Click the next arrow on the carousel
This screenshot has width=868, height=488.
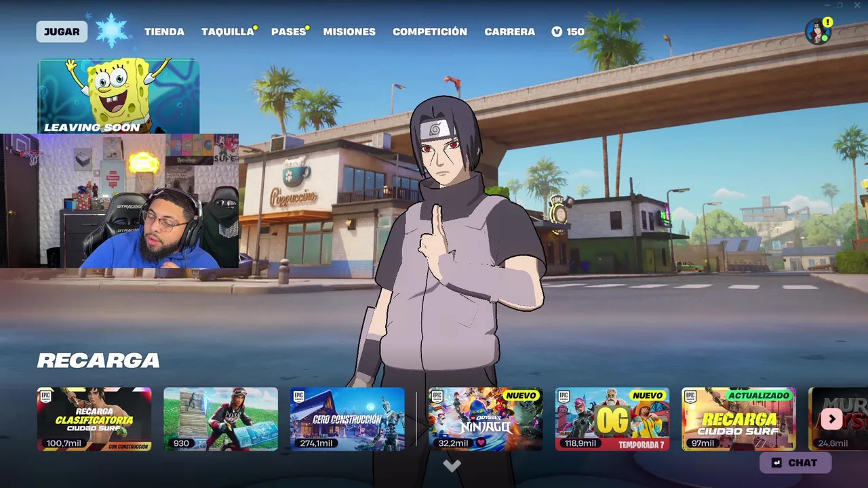tap(831, 419)
